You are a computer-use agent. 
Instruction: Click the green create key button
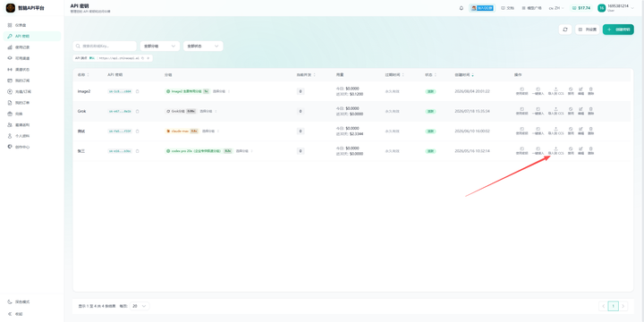pos(618,30)
